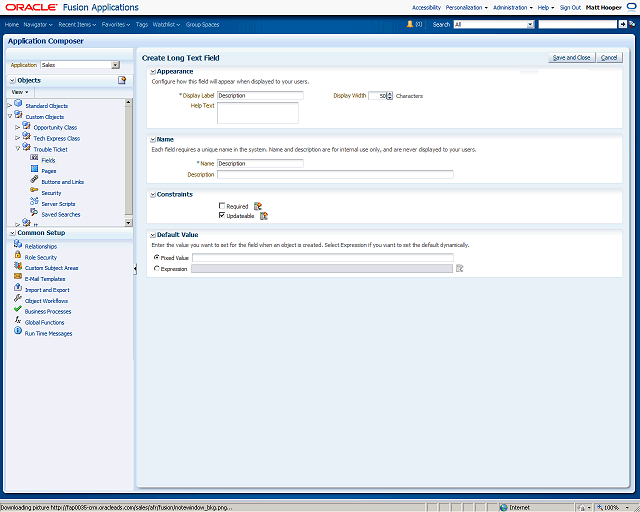Image resolution: width=640 pixels, height=512 pixels.
Task: Open the Favorites menu
Action: (116, 24)
